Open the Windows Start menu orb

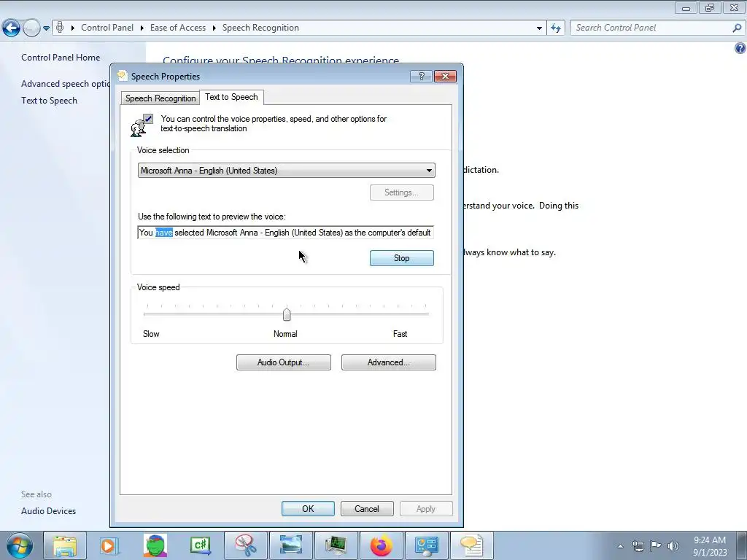pyautogui.click(x=19, y=545)
